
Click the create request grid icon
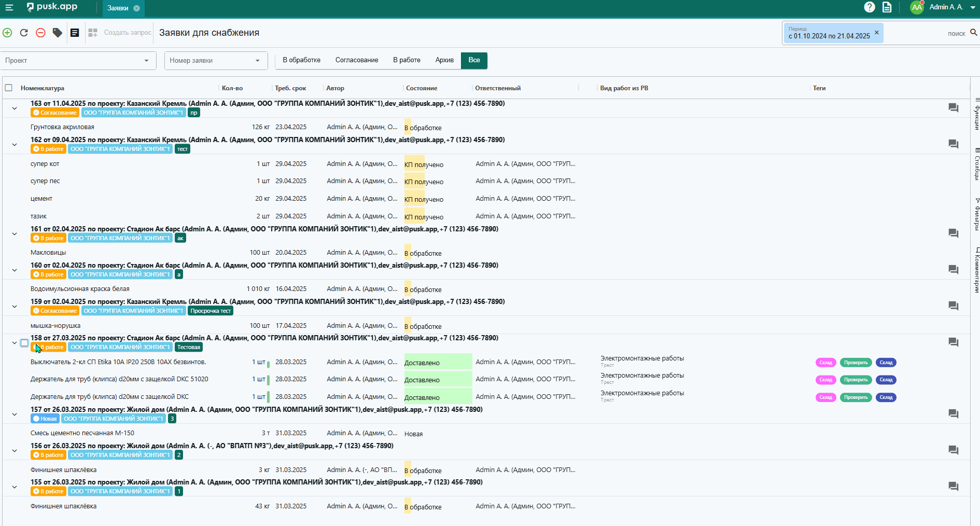(93, 33)
